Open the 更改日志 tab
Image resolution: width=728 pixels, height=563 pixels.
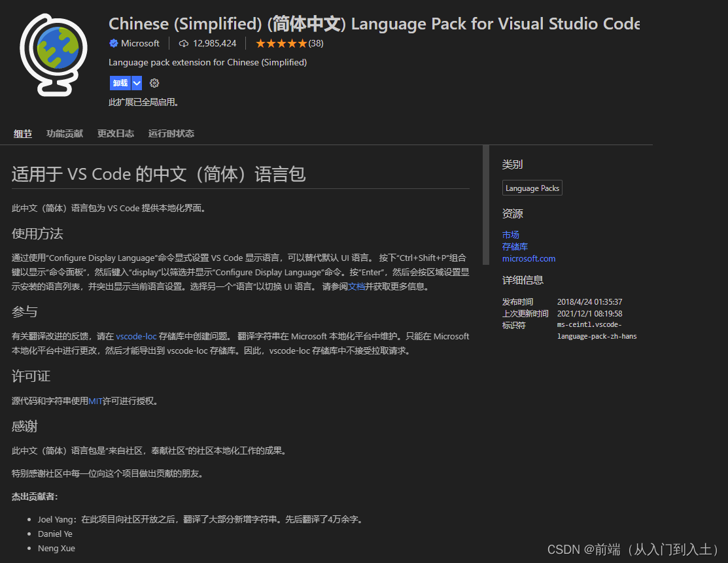tap(116, 133)
